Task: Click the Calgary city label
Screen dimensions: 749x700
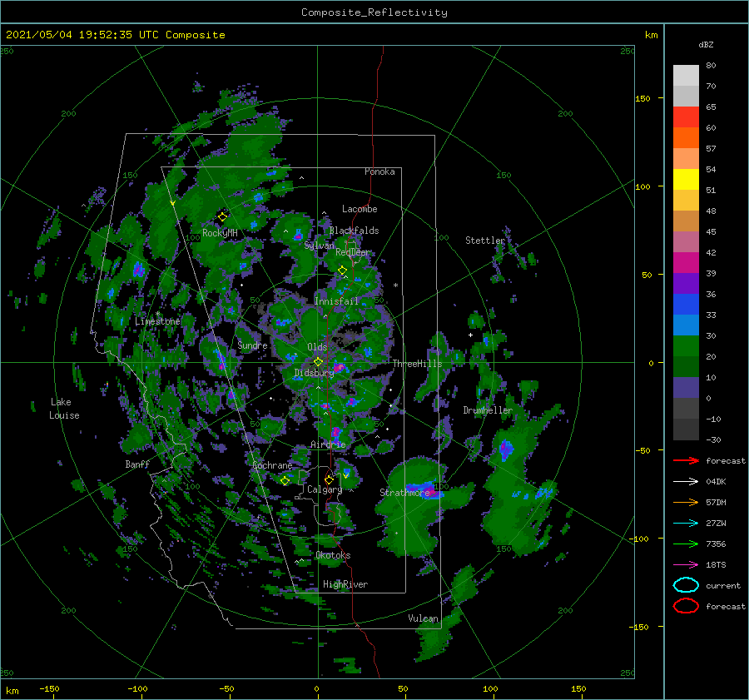Action: tap(325, 489)
